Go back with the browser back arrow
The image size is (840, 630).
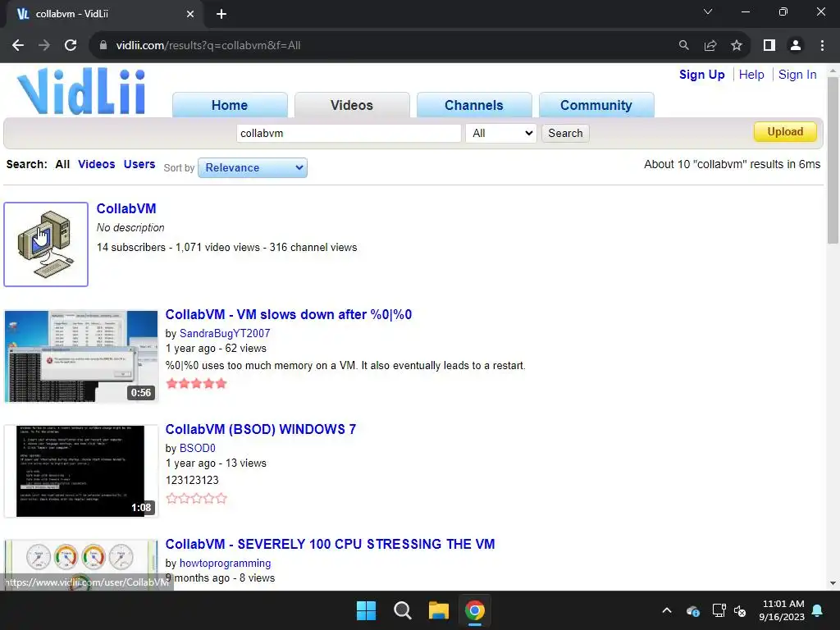click(18, 46)
